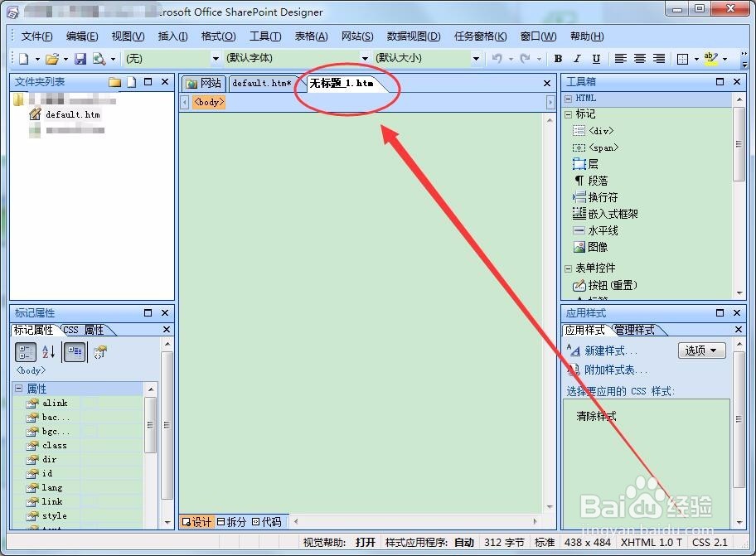Toggle underline formatting
The height and width of the screenshot is (556, 756).
point(596,59)
